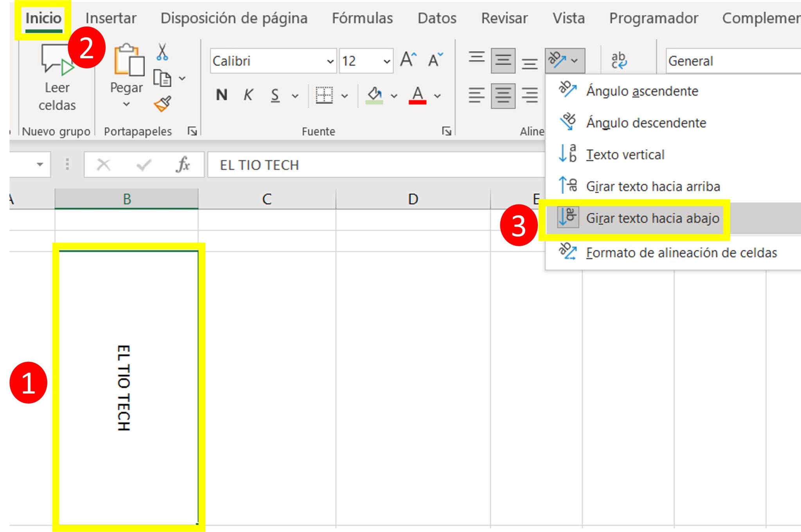
Task: Click the fx insert function icon
Action: [182, 164]
